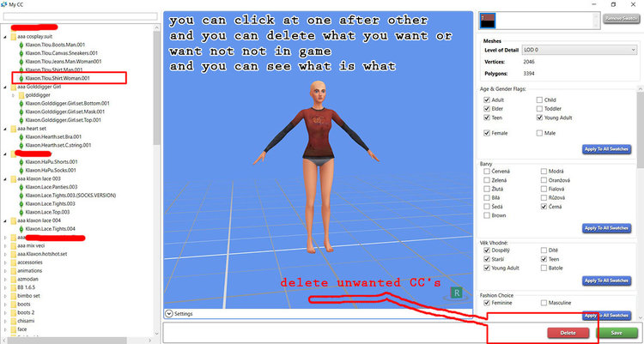644x344 pixels.
Task: Check the Masculine fashion choice checkbox
Action: [544, 303]
